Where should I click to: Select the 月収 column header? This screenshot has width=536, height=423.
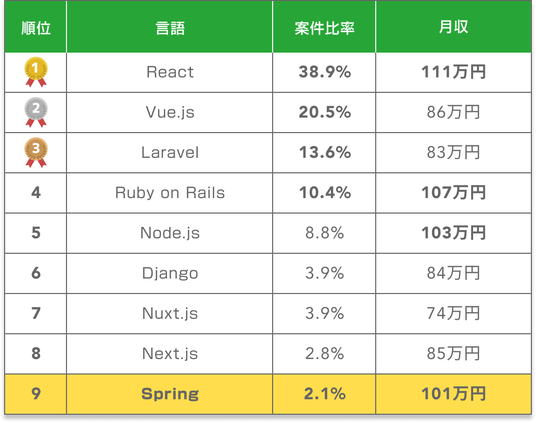pyautogui.click(x=454, y=28)
